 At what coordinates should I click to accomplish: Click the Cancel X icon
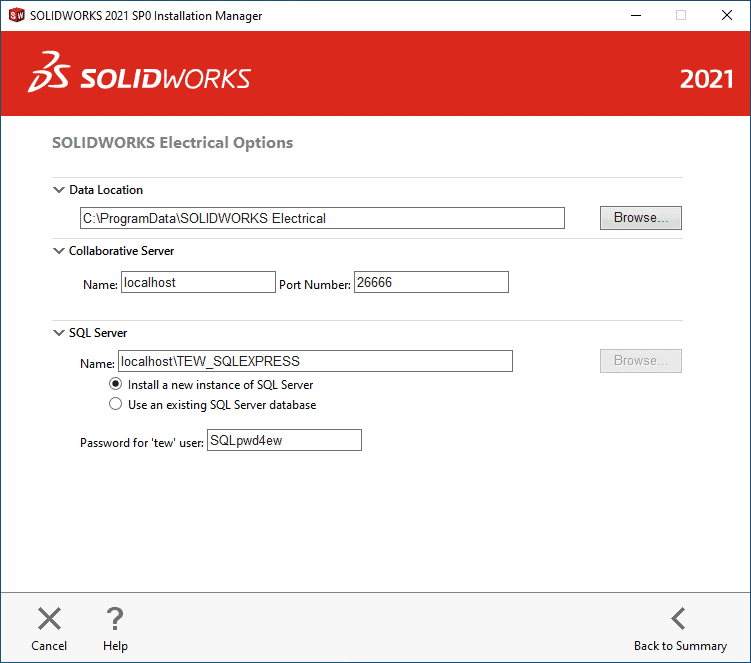[x=49, y=618]
